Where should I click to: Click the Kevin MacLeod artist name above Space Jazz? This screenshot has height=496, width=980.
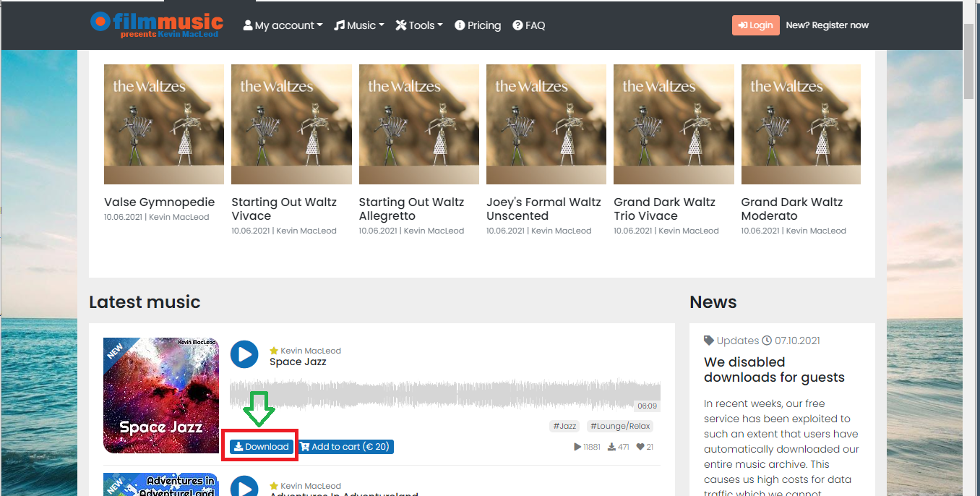point(311,351)
